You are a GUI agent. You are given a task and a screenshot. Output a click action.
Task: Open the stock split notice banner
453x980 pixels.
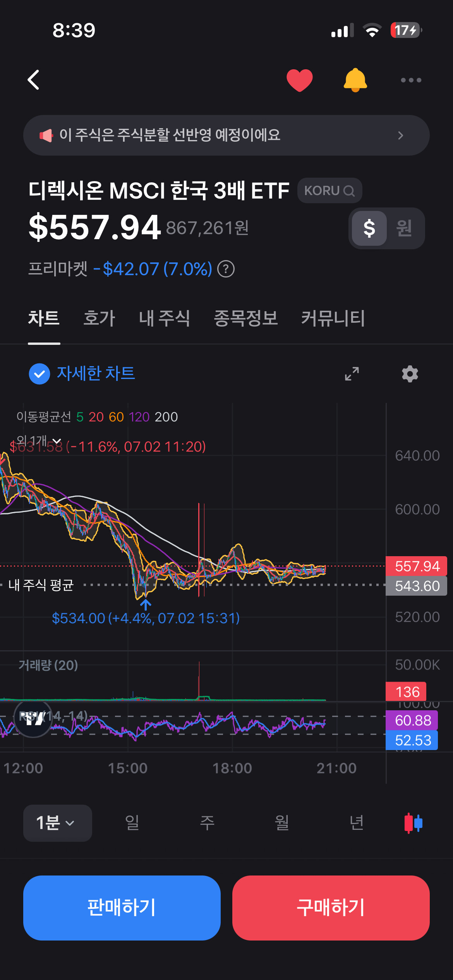point(226,135)
